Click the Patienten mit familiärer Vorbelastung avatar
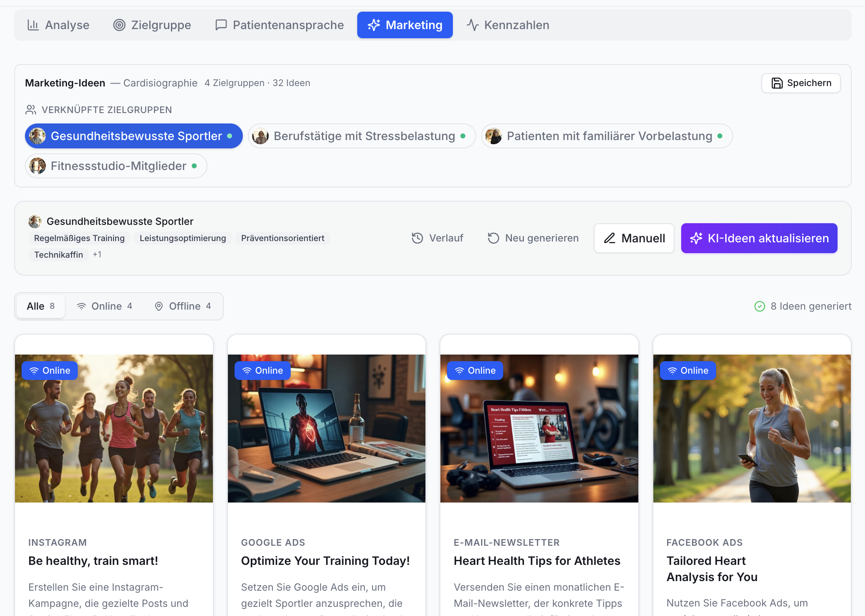 pyautogui.click(x=494, y=136)
